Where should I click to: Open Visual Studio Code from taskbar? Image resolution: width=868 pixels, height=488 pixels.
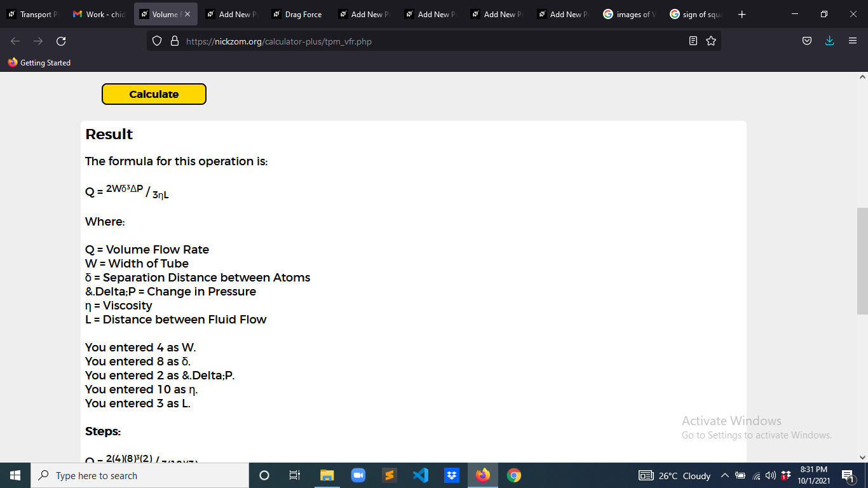pyautogui.click(x=420, y=475)
